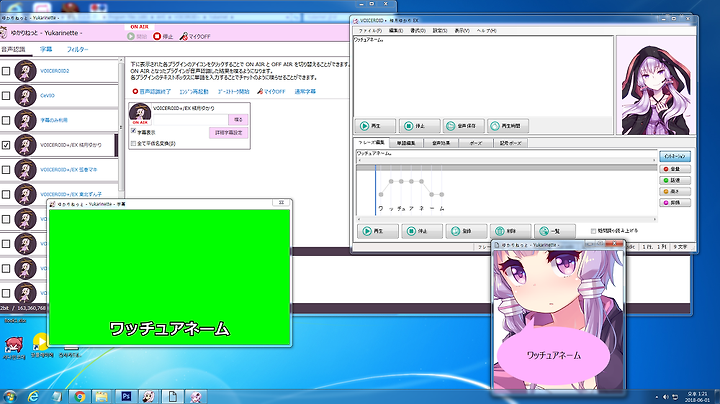Screen dimensions: 720x404
Task: Switch to the フィルター tab
Action: click(x=78, y=49)
